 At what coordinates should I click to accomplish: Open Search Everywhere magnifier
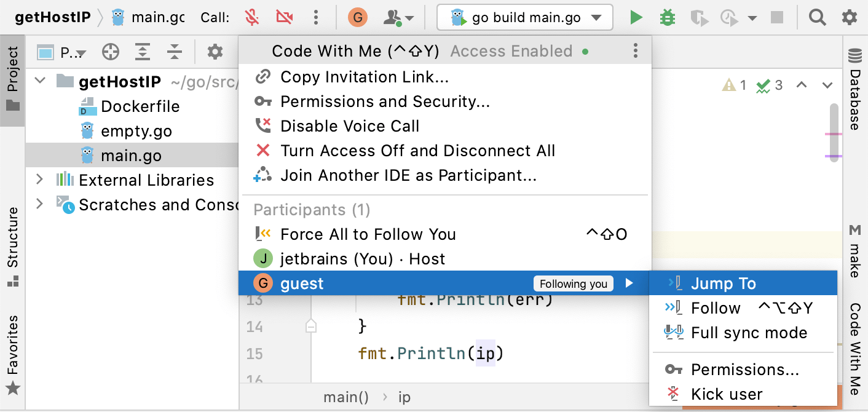pos(817,17)
